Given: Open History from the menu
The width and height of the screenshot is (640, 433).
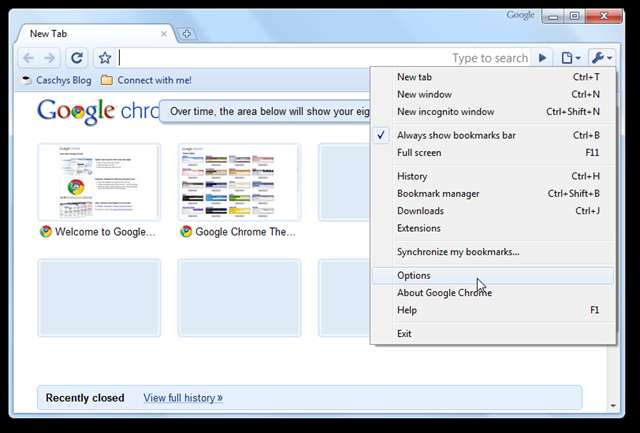Looking at the screenshot, I should 493,176.
